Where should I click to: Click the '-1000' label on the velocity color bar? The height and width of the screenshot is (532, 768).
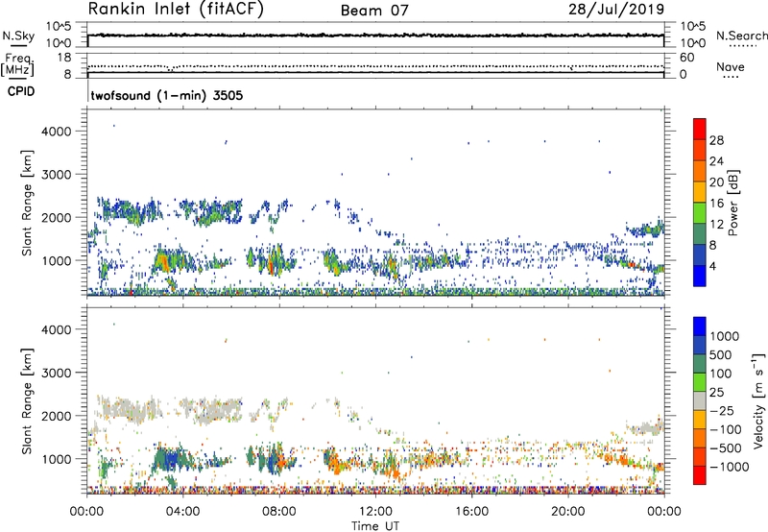730,467
